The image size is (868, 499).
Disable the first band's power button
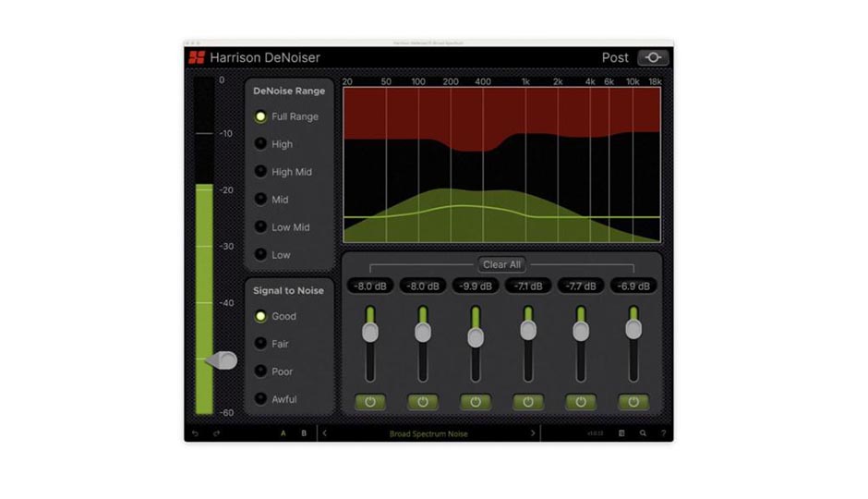(x=370, y=402)
